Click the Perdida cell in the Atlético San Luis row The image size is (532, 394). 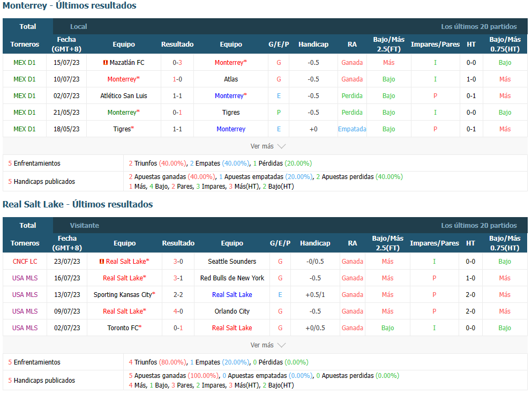(x=352, y=96)
